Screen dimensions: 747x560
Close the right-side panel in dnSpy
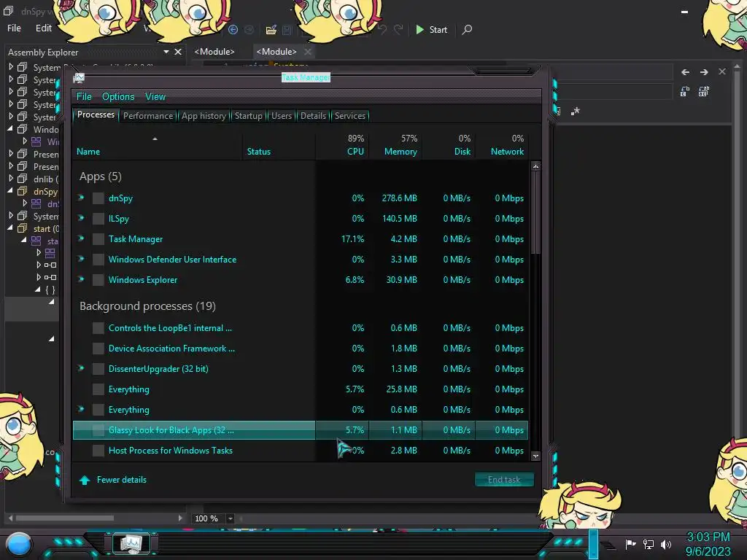click(722, 71)
